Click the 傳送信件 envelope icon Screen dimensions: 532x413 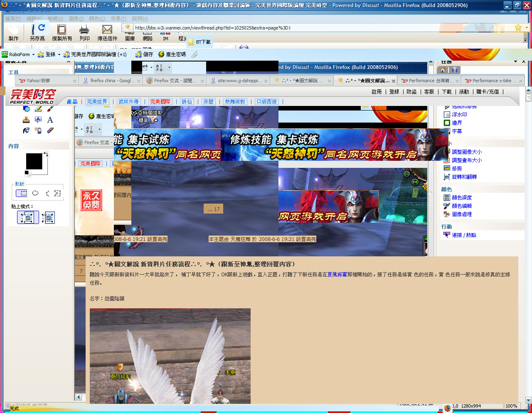point(107,30)
